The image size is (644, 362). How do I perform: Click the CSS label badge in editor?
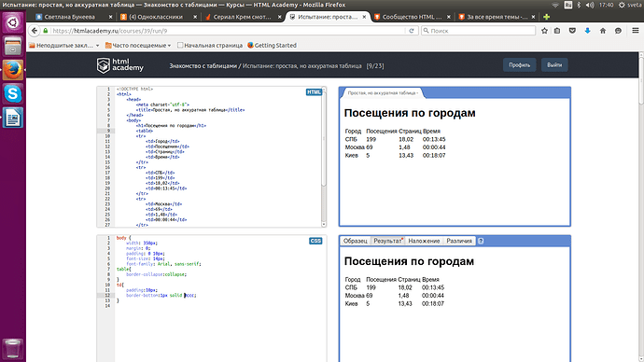[315, 241]
